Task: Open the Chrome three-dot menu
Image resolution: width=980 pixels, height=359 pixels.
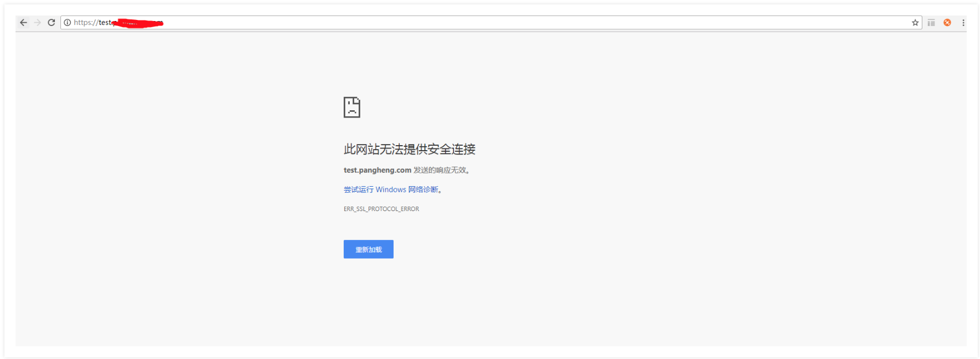Action: tap(963, 23)
